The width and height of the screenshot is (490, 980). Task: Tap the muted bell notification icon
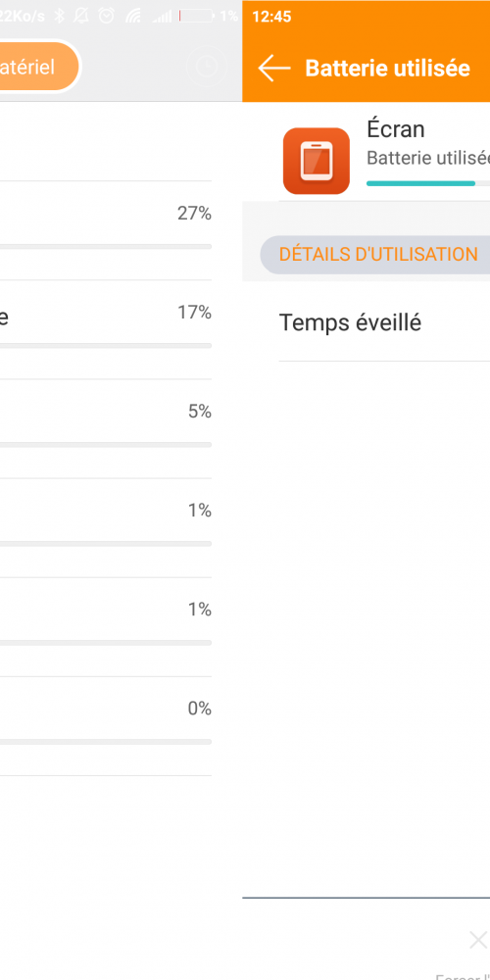[x=81, y=17]
